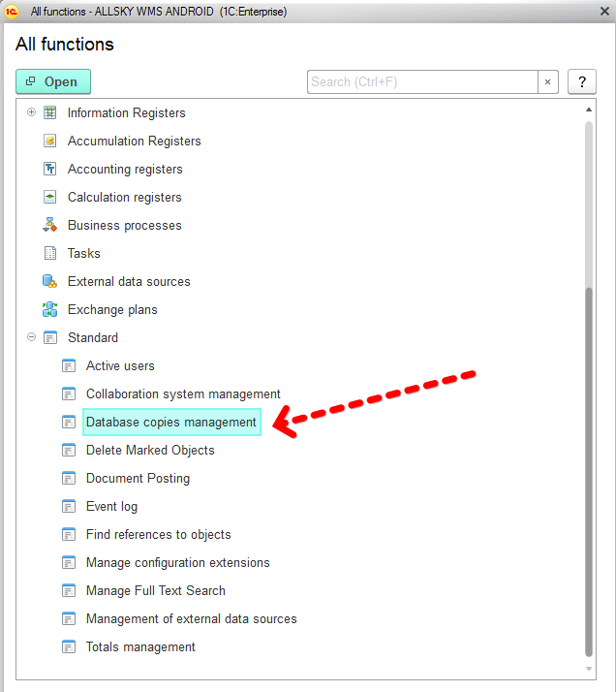Select Delete Marked Objects function

coord(150,450)
